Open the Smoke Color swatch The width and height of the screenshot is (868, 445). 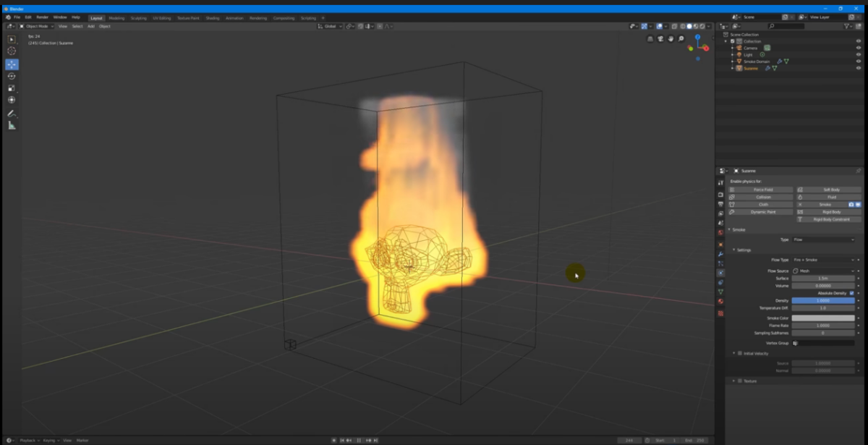pyautogui.click(x=823, y=318)
